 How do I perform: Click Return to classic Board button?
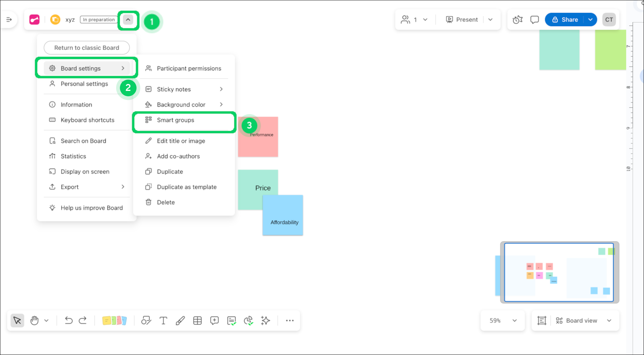pyautogui.click(x=86, y=48)
